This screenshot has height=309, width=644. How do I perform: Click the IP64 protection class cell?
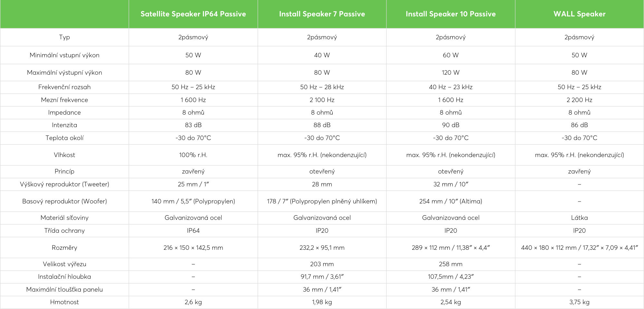[193, 231]
